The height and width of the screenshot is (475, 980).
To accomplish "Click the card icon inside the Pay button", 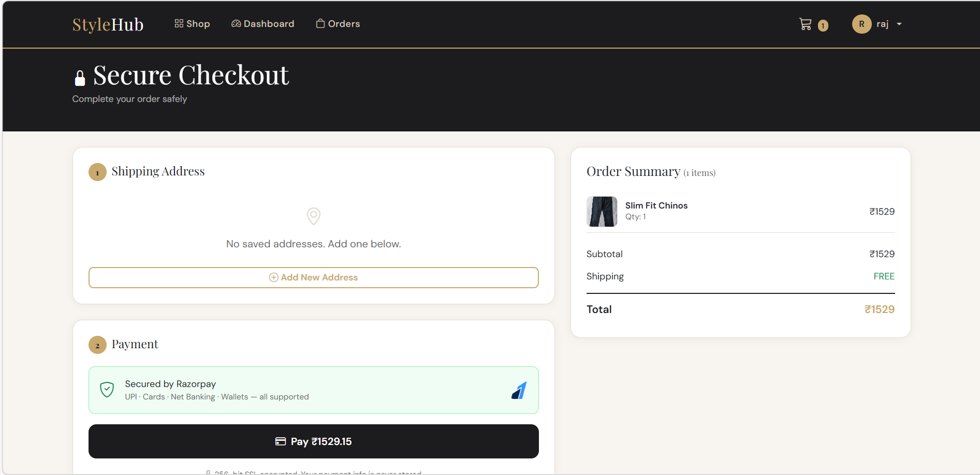I will 281,441.
